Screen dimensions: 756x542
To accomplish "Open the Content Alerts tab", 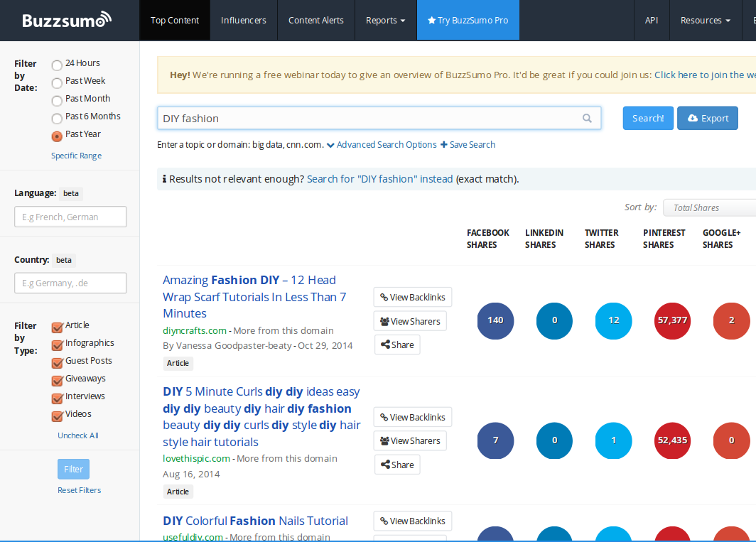I will [x=316, y=21].
